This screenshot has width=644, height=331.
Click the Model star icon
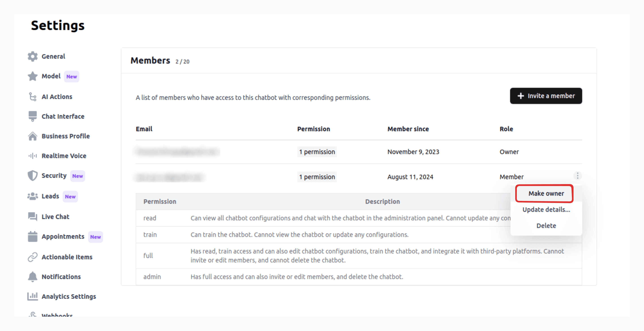pyautogui.click(x=32, y=76)
